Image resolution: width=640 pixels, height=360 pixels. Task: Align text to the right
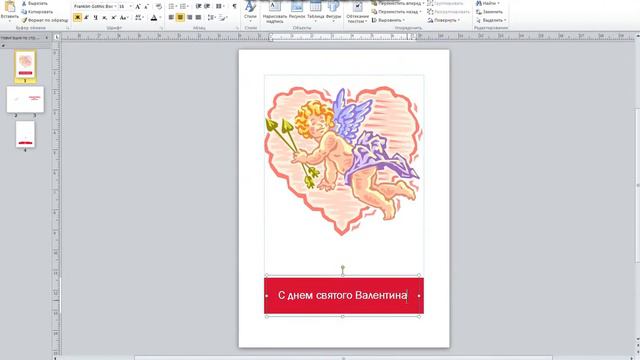pos(189,18)
